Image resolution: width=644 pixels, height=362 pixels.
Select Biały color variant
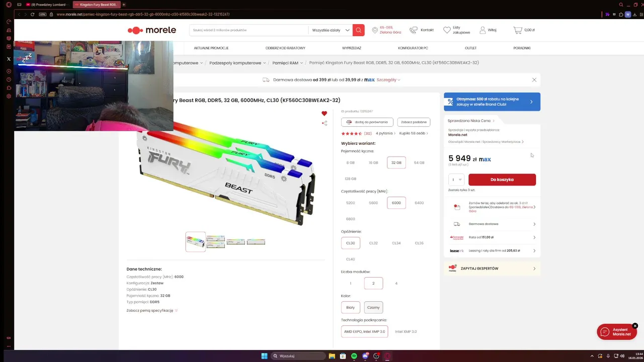(351, 307)
